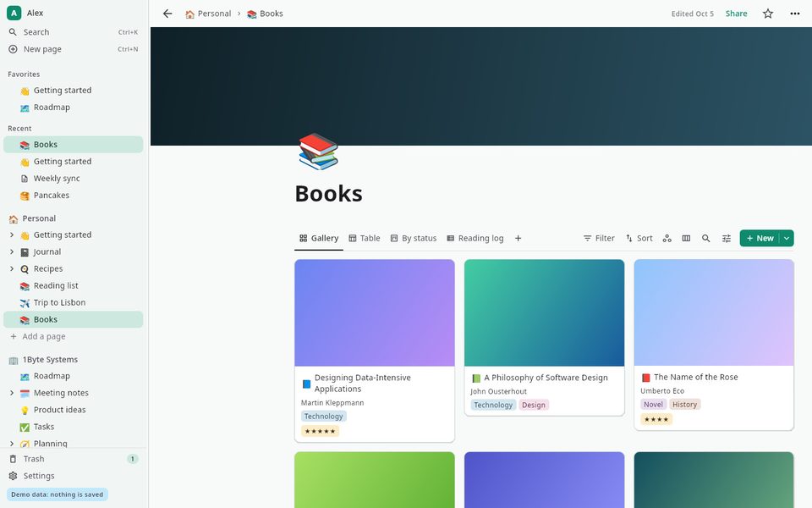Open The Name of the Rose cover
812x508 pixels.
[714, 312]
